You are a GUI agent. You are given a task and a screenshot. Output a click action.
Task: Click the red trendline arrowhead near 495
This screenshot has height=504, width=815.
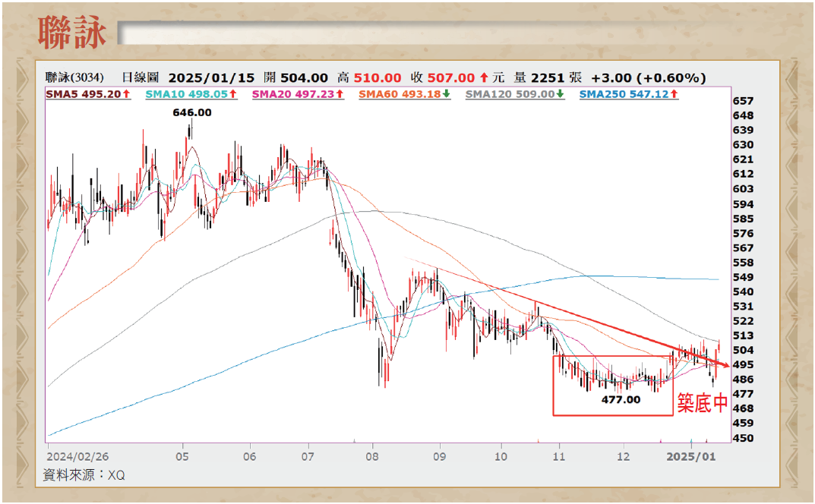point(722,367)
